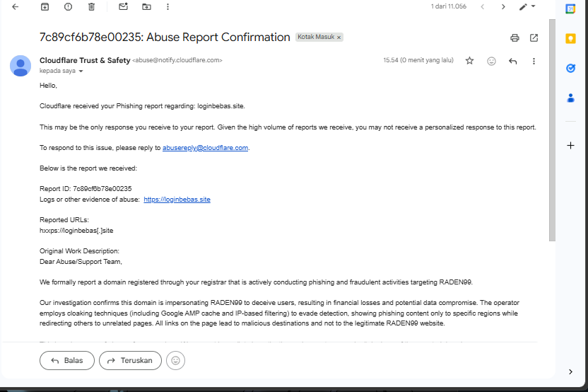This screenshot has width=588, height=392.
Task: Open Google Keep side panel
Action: pos(570,38)
